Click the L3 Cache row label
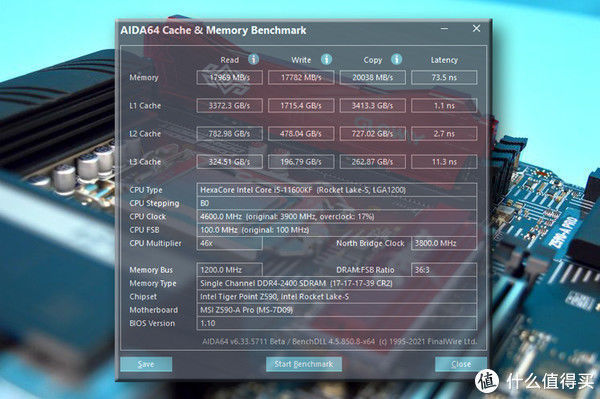The height and width of the screenshot is (399, 600). point(145,162)
